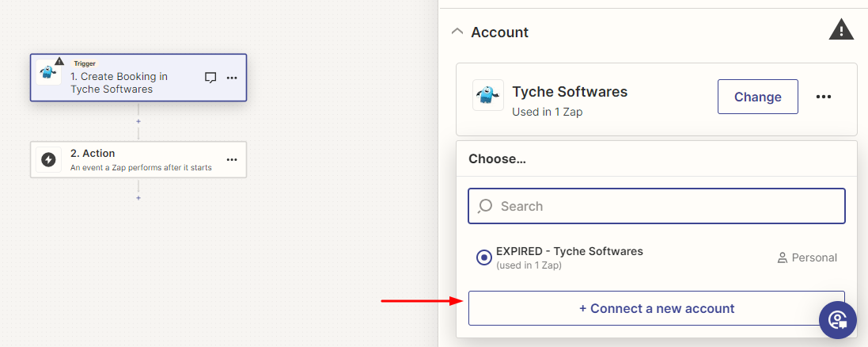Select the 2. Action step card
The height and width of the screenshot is (347, 868).
click(138, 160)
